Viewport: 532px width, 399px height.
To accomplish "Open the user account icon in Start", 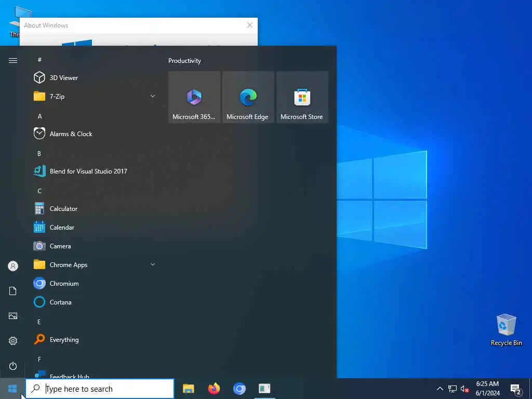I will [13, 266].
